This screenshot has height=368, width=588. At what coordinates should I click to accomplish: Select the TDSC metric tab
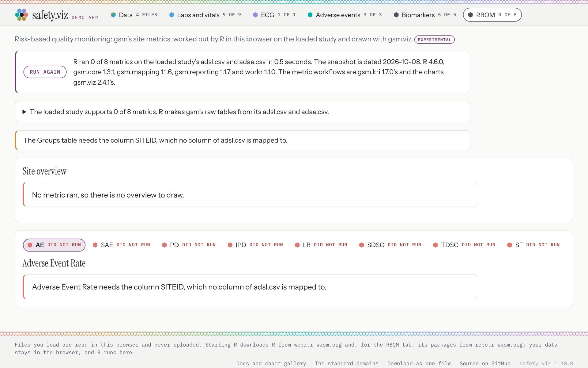[464, 245]
